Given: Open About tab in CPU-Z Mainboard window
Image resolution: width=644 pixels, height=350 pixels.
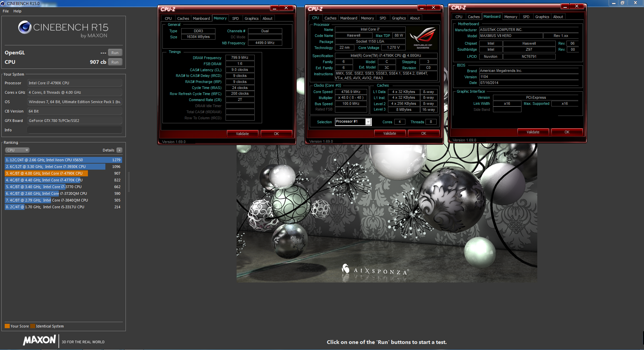Looking at the screenshot, I should [x=558, y=17].
